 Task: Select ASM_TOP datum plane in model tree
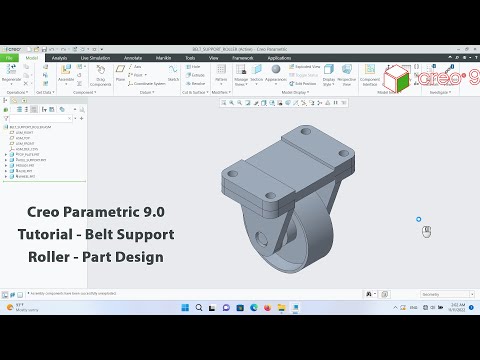point(20,138)
